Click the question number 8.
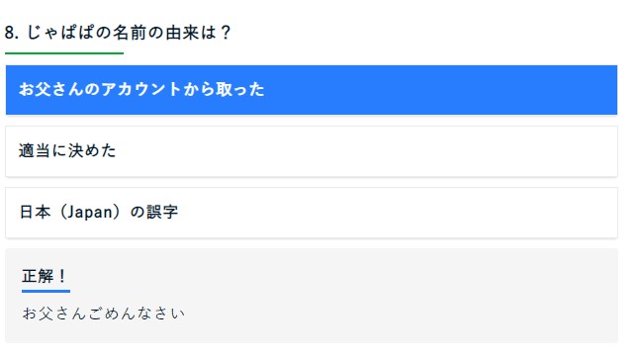Viewport: 644px width, 359px height. click(12, 33)
